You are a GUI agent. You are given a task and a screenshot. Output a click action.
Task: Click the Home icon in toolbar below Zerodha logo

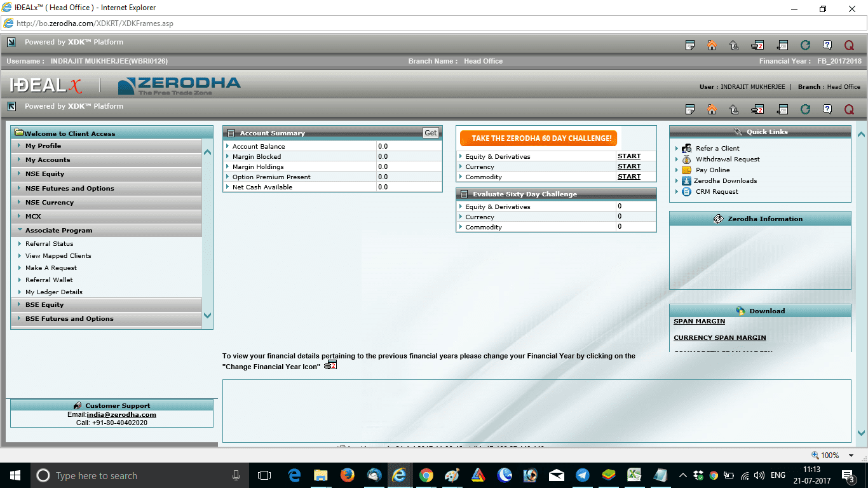tap(712, 109)
